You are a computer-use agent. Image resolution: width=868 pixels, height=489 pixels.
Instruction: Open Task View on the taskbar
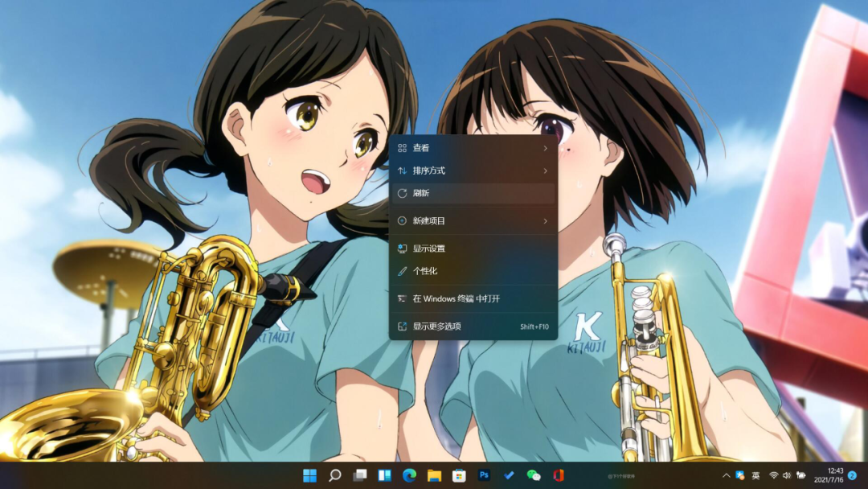(x=360, y=475)
